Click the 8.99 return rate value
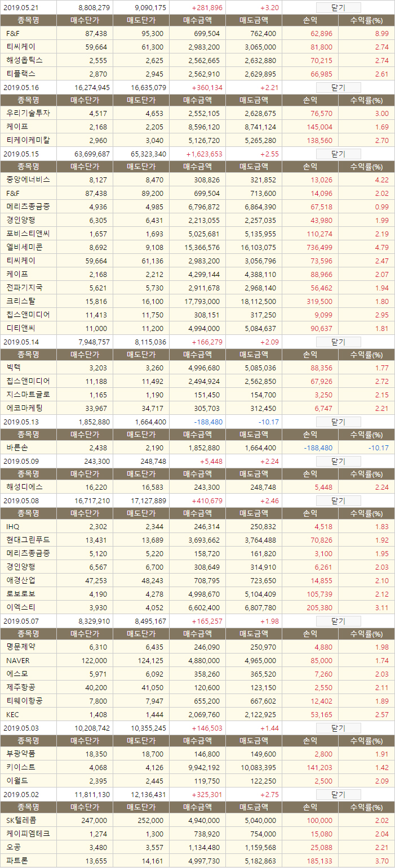The width and height of the screenshot is (395, 868). 382,34
